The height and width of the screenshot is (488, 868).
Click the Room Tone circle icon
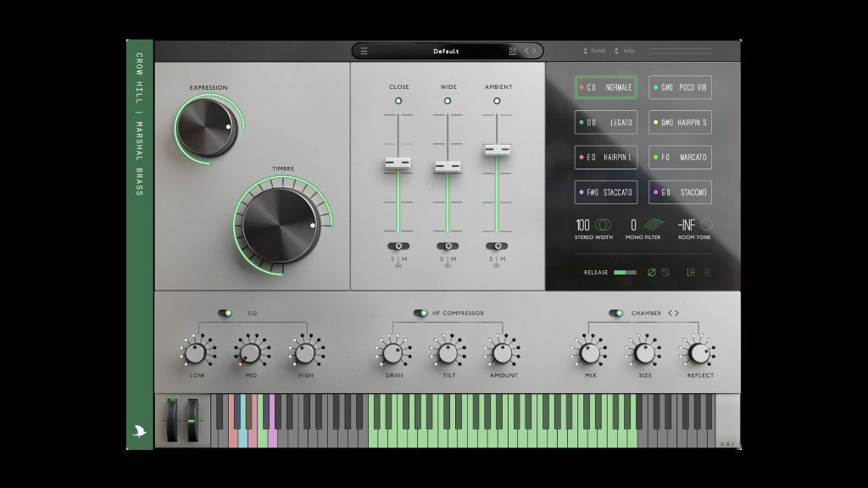click(x=707, y=224)
